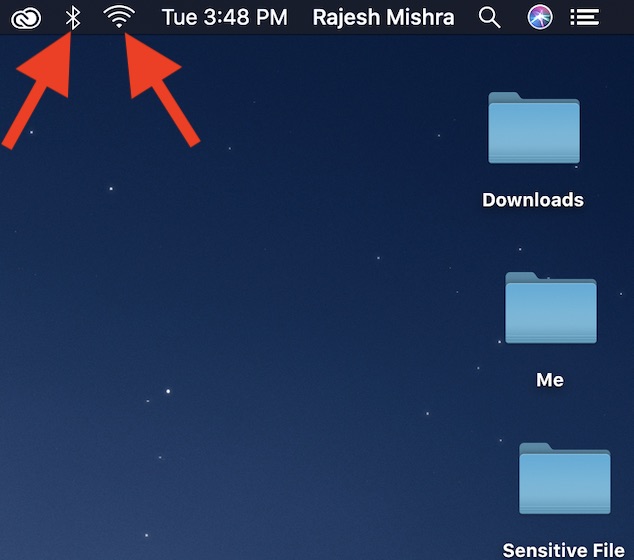Click the Me folder label
This screenshot has height=560, width=634.
coord(550,380)
